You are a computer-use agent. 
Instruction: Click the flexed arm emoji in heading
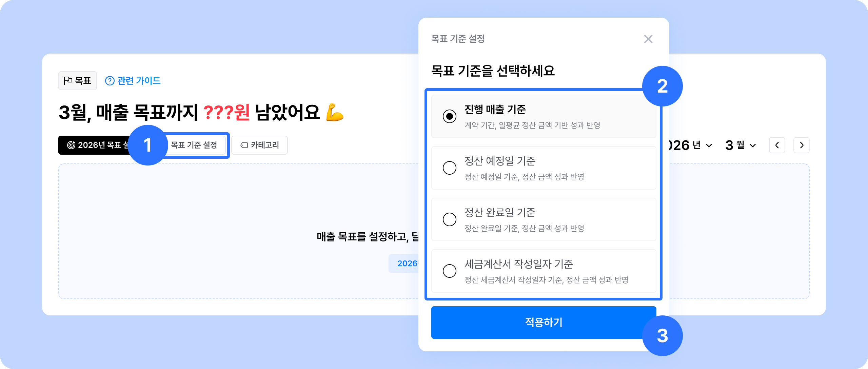click(x=335, y=112)
